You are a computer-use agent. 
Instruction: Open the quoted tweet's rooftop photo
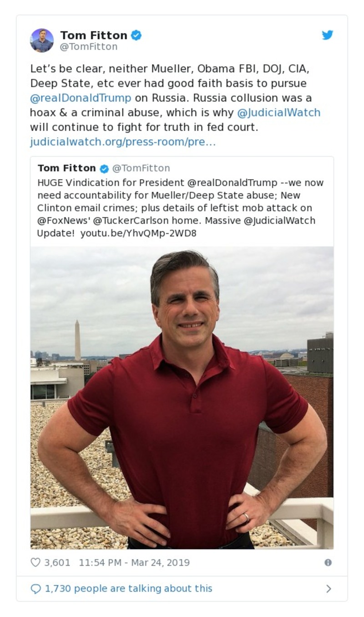tap(182, 397)
